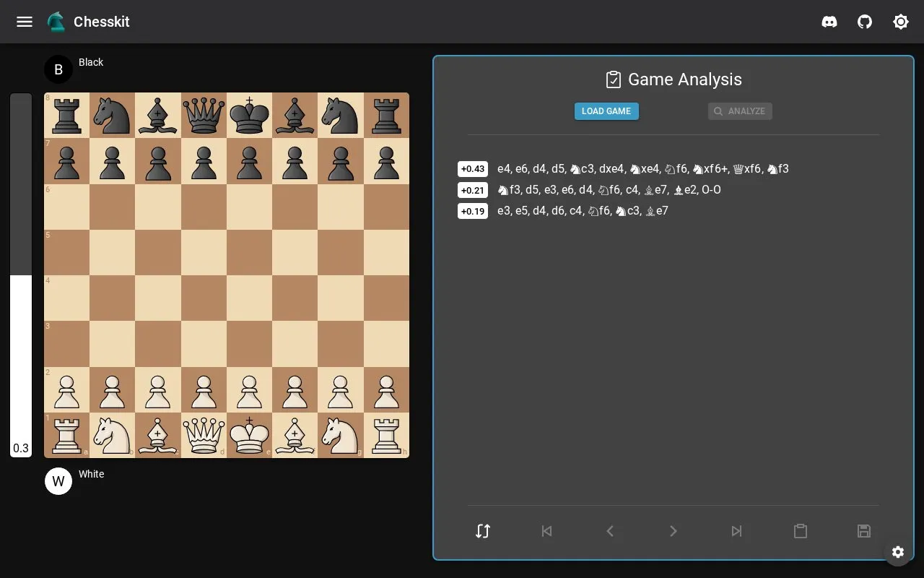Select the black pawn on d7

tap(204, 161)
